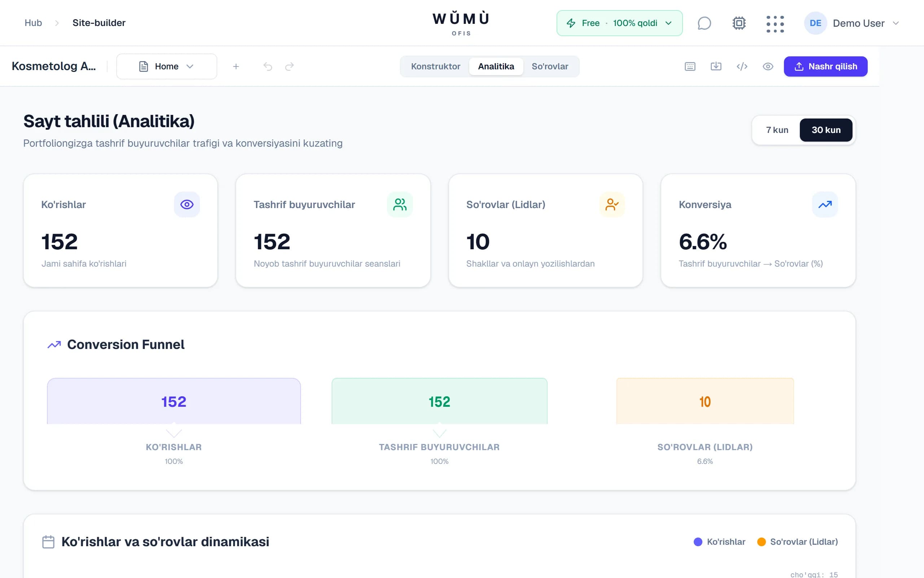
Task: Click the DE user avatar
Action: 815,23
